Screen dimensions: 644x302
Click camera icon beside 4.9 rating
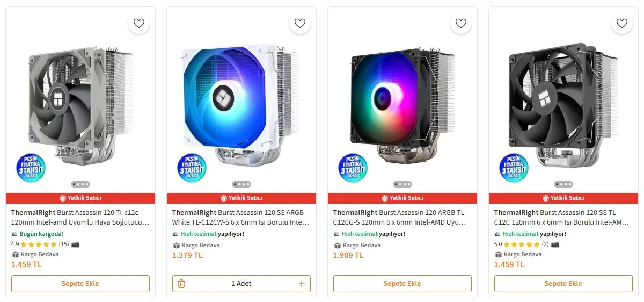(75, 245)
